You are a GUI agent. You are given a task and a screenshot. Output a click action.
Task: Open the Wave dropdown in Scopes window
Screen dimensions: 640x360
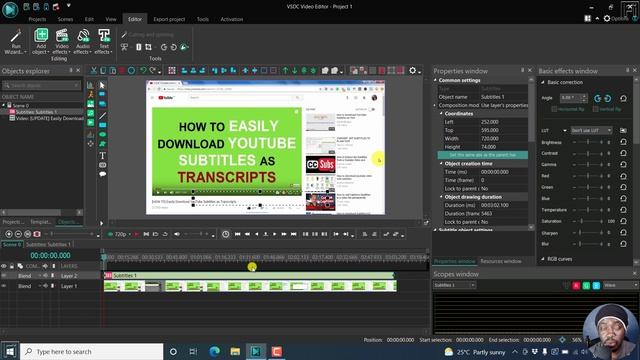(620, 285)
